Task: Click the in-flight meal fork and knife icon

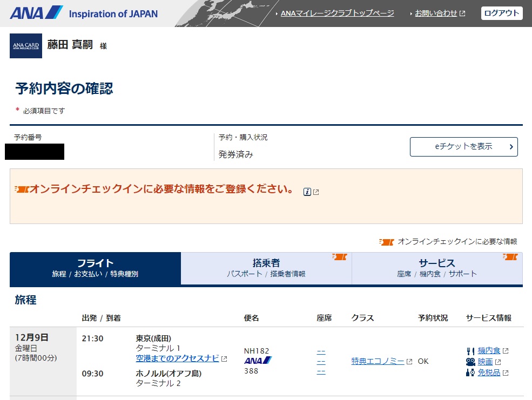Action: pos(470,351)
